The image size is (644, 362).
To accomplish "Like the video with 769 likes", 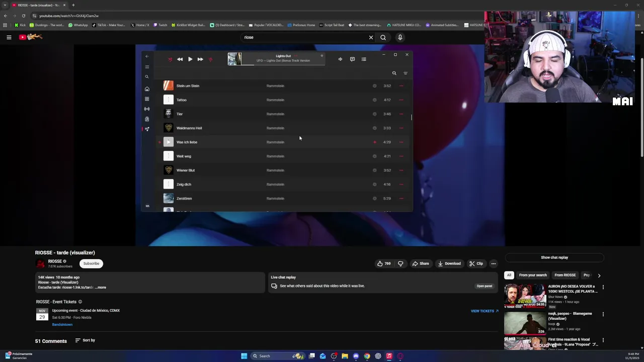I will 384,263.
